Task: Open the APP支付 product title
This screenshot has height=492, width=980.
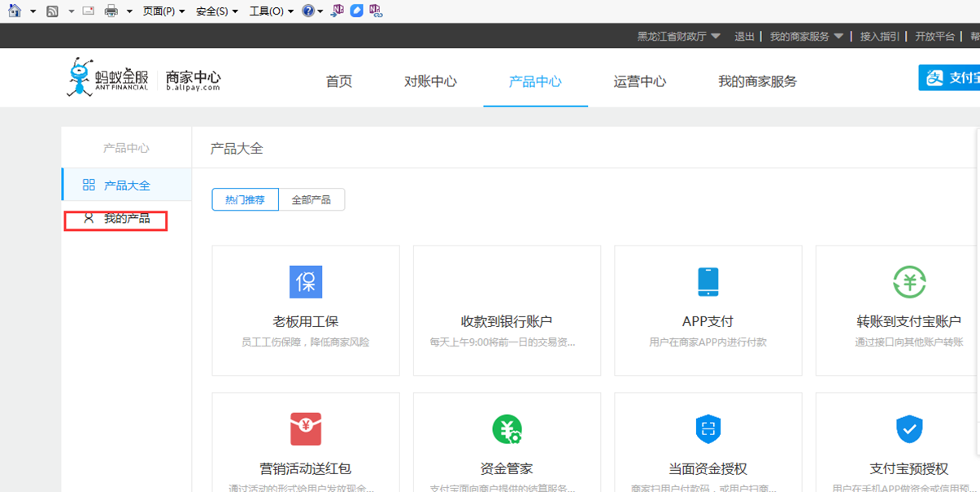Action: (x=708, y=321)
